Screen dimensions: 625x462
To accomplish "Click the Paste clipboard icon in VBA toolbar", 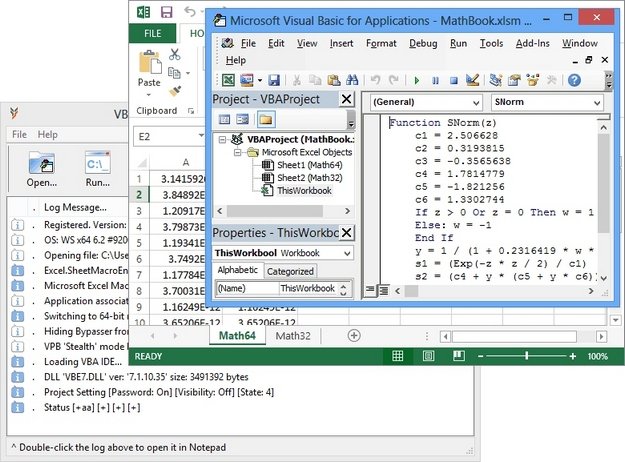I will click(334, 80).
